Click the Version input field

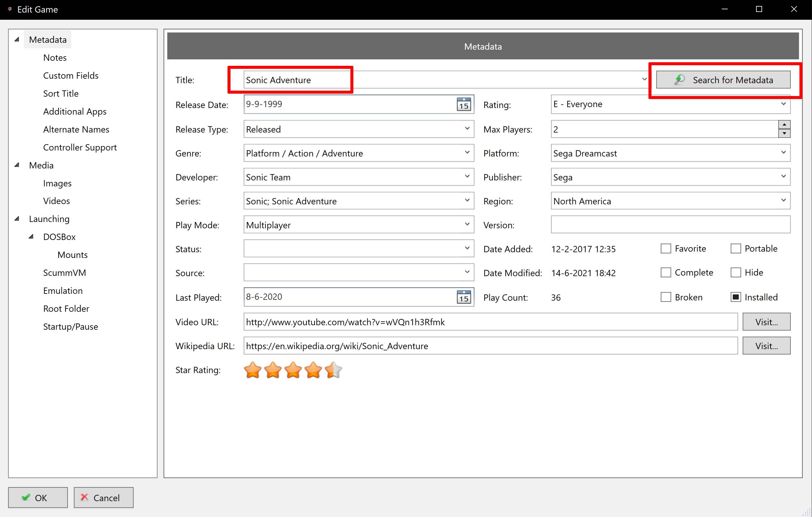coord(671,224)
